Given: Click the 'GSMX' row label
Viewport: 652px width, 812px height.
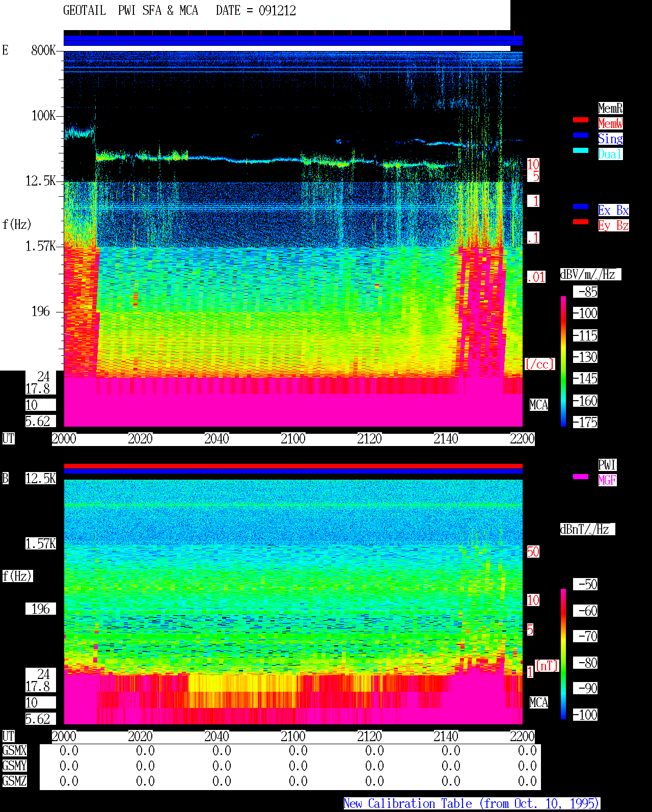Looking at the screenshot, I should (x=14, y=750).
